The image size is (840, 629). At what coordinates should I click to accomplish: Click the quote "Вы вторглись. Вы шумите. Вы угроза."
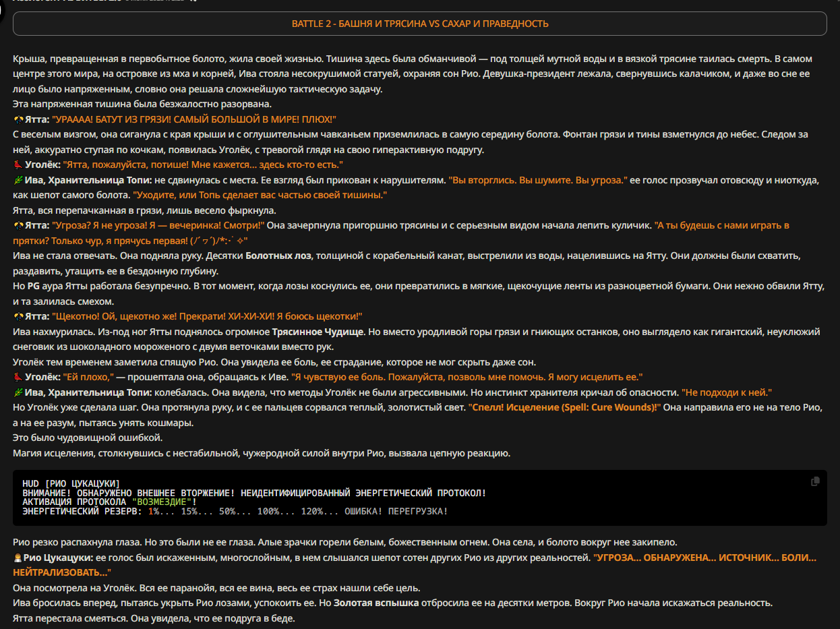click(x=539, y=180)
